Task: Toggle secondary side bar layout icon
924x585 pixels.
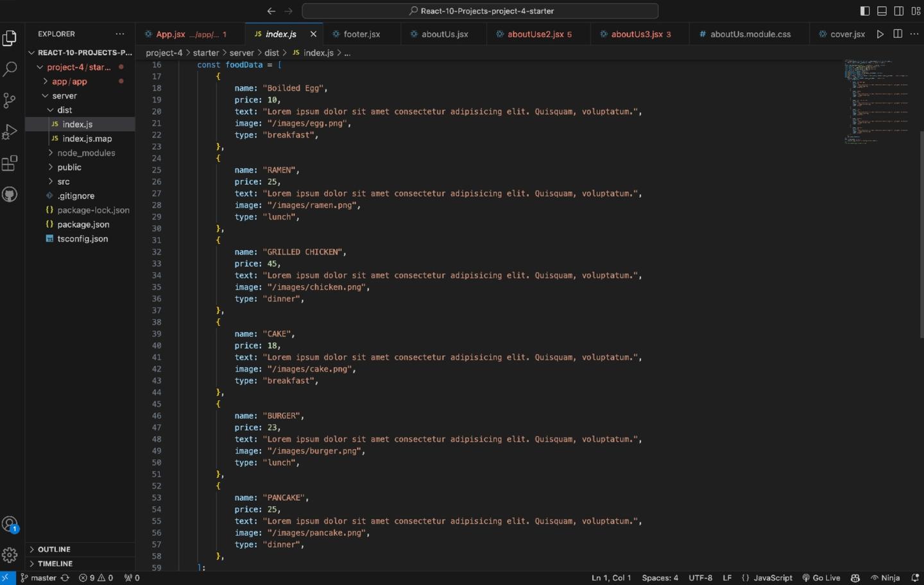Action: pos(899,11)
